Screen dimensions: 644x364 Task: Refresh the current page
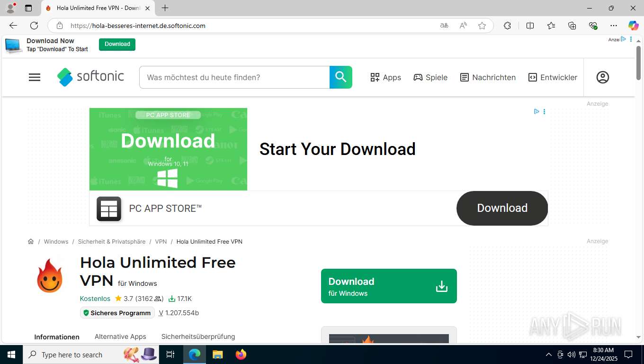coord(34,26)
